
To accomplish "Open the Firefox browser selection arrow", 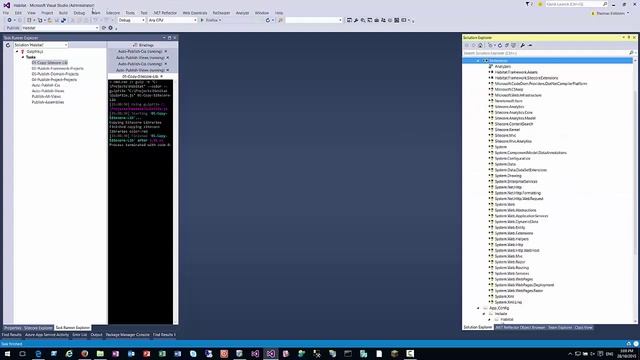I will coord(220,20).
